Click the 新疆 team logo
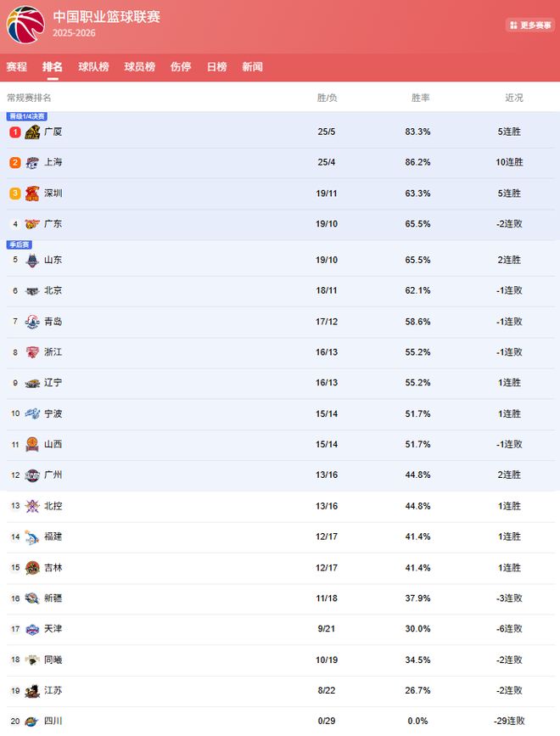560x736 pixels. pos(32,598)
